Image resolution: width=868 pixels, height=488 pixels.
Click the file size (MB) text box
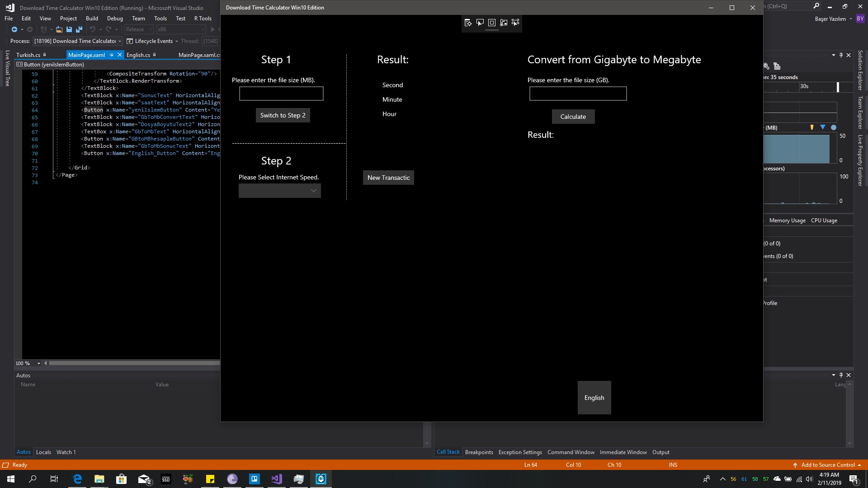281,94
